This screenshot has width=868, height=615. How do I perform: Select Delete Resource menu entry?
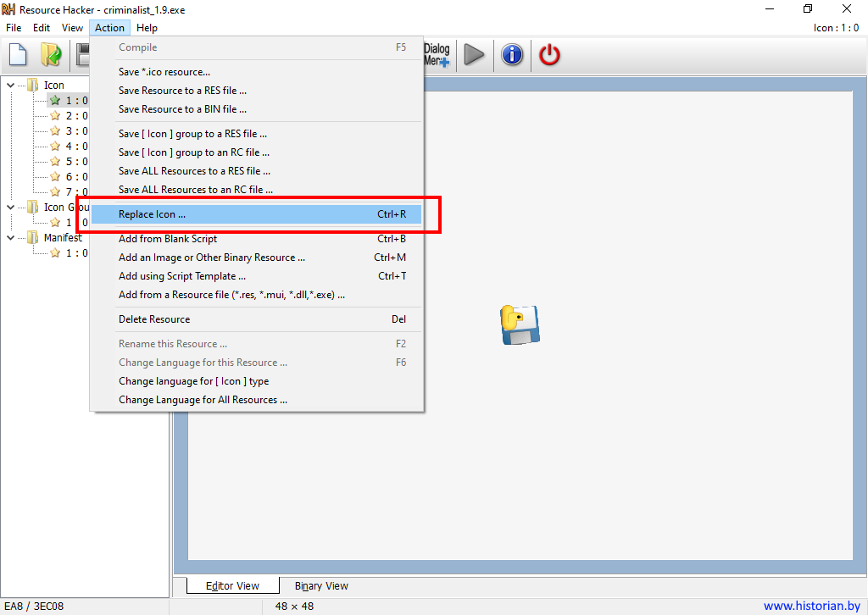(x=154, y=319)
